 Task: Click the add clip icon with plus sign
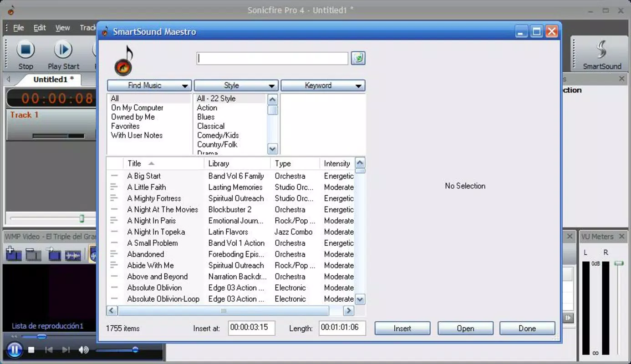tap(14, 254)
